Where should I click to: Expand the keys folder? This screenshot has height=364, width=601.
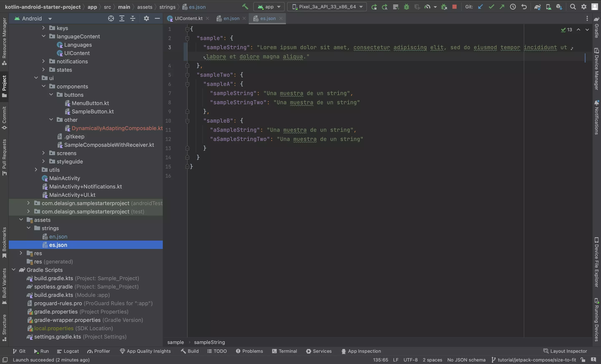pyautogui.click(x=43, y=28)
